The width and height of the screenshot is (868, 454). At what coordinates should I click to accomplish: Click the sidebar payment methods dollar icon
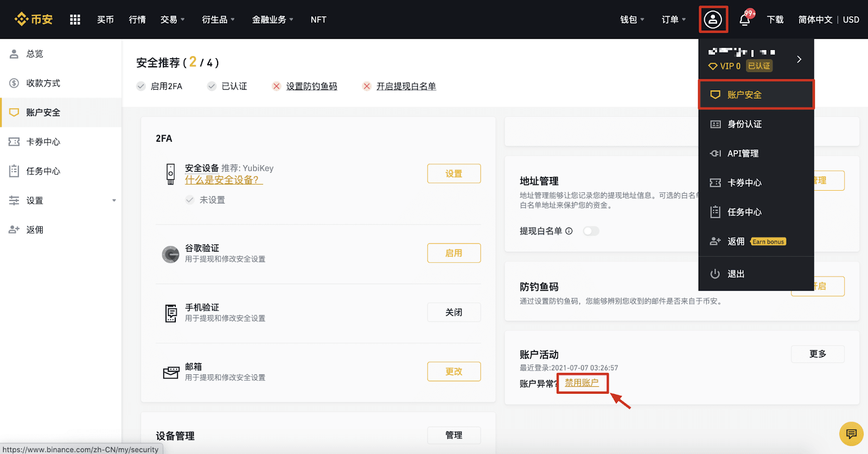14,83
